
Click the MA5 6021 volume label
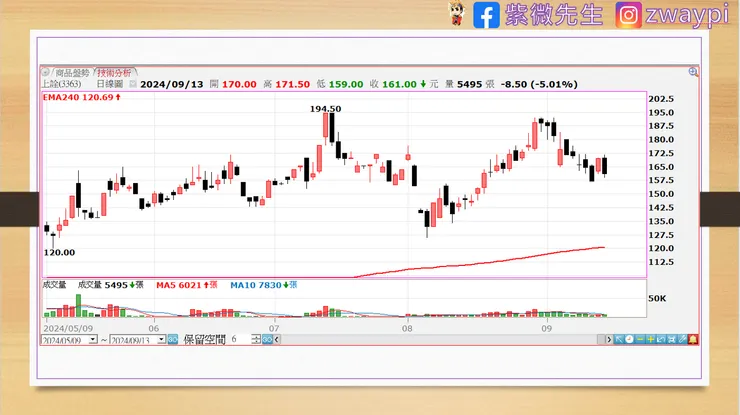(x=187, y=285)
